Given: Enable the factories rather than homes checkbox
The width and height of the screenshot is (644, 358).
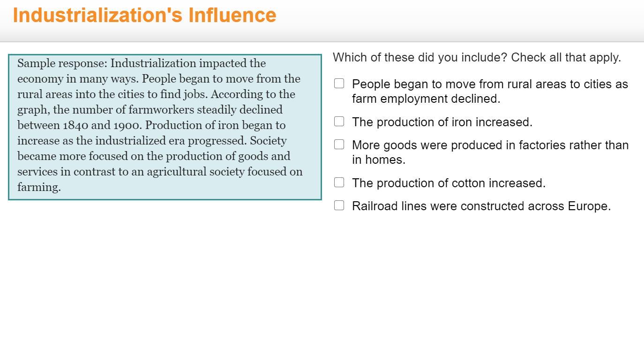Looking at the screenshot, I should (339, 145).
